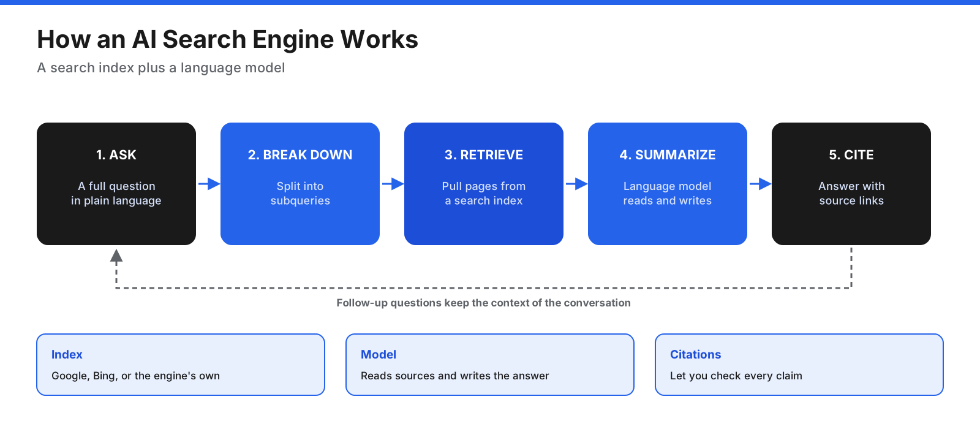The image size is (980, 429).
Task: Click the text "Reads sources and writes the answer"
Action: point(455,376)
